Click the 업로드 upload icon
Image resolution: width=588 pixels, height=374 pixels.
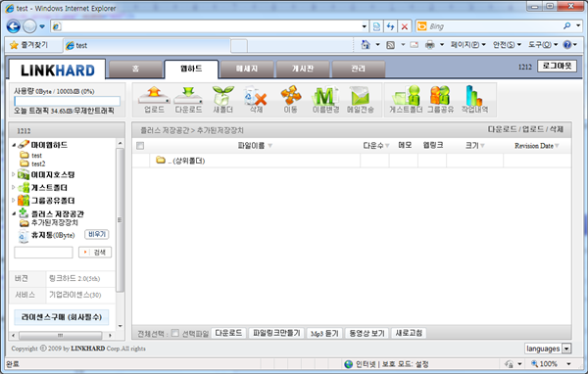154,96
